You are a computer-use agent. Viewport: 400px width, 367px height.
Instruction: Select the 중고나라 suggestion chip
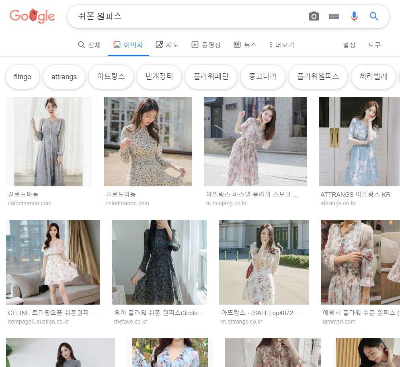pyautogui.click(x=263, y=77)
